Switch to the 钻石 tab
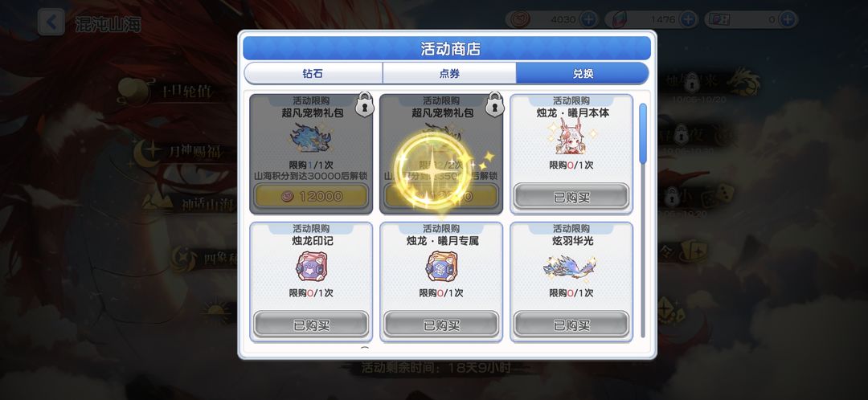The image size is (868, 400). coord(313,73)
